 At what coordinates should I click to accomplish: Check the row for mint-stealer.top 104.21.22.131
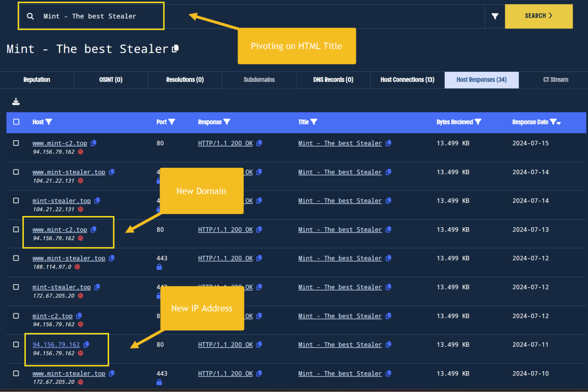[16, 200]
